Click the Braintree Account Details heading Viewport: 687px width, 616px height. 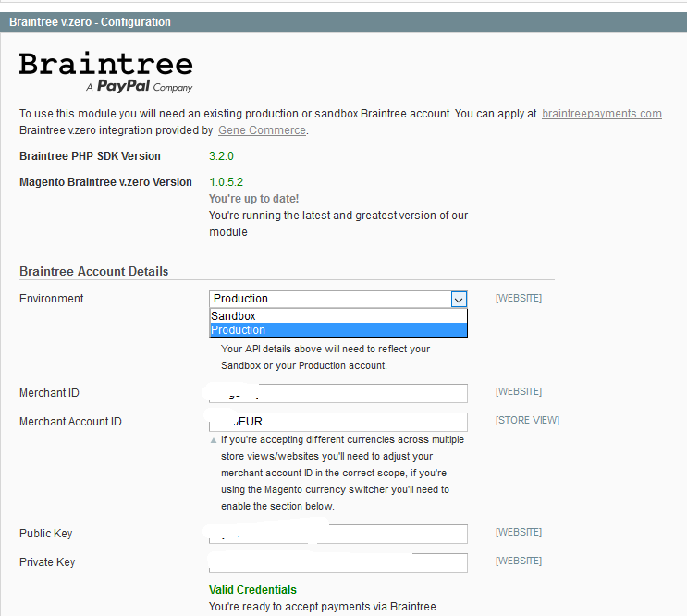pyautogui.click(x=94, y=272)
